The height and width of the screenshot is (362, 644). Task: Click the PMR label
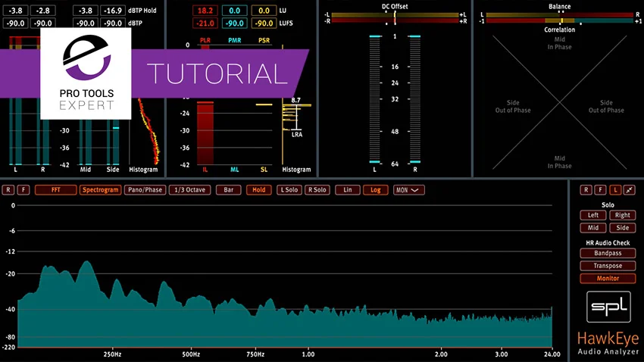click(235, 40)
